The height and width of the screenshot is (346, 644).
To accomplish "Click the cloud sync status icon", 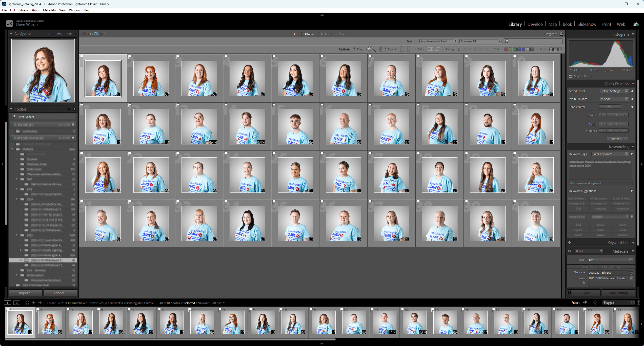I will [x=636, y=24].
